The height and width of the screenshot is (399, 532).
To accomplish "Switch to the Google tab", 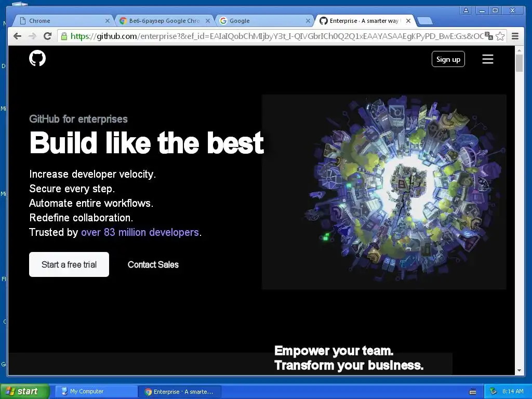I will [x=264, y=21].
